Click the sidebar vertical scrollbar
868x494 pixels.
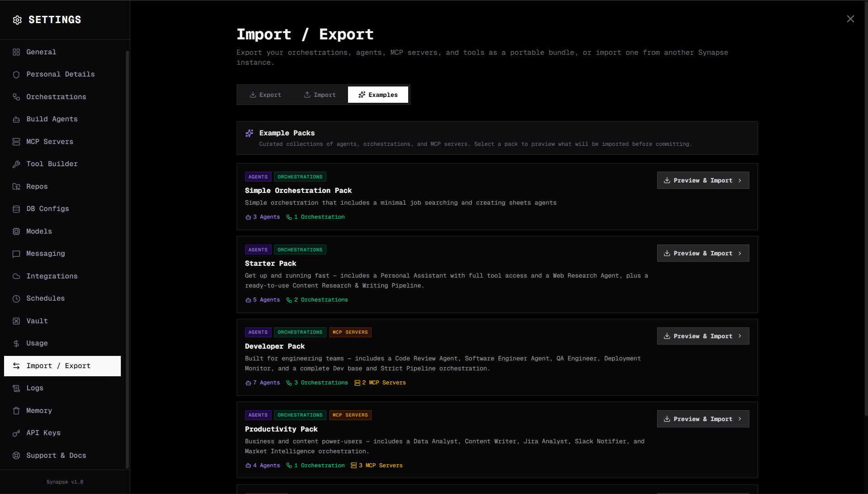127,259
